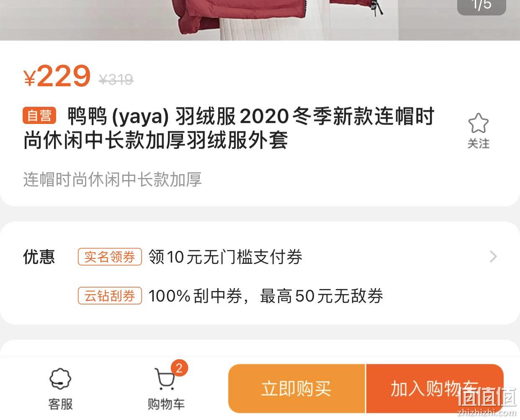Screen dimensions: 520x420
Task: Tap the crossed-out ¥319 original price
Action: pyautogui.click(x=116, y=79)
